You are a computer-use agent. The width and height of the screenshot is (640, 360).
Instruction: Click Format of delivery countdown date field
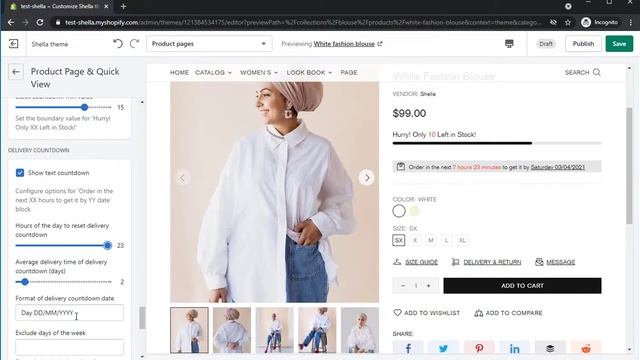coord(69,313)
